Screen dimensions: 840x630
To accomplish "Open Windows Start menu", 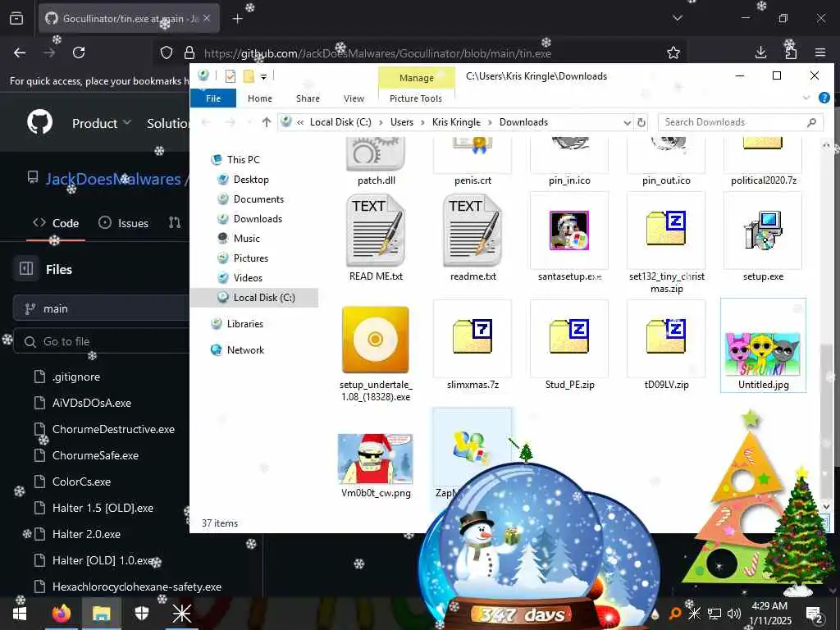I will [20, 614].
